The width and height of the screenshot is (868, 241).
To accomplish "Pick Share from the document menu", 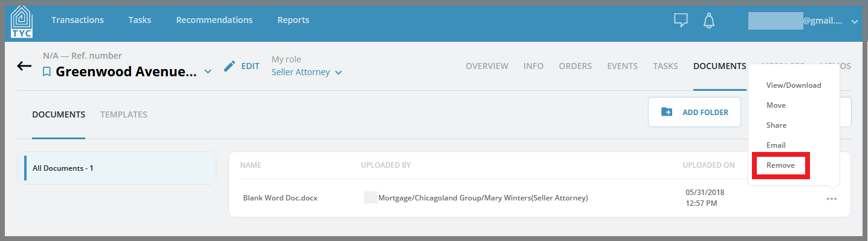I will [x=776, y=125].
